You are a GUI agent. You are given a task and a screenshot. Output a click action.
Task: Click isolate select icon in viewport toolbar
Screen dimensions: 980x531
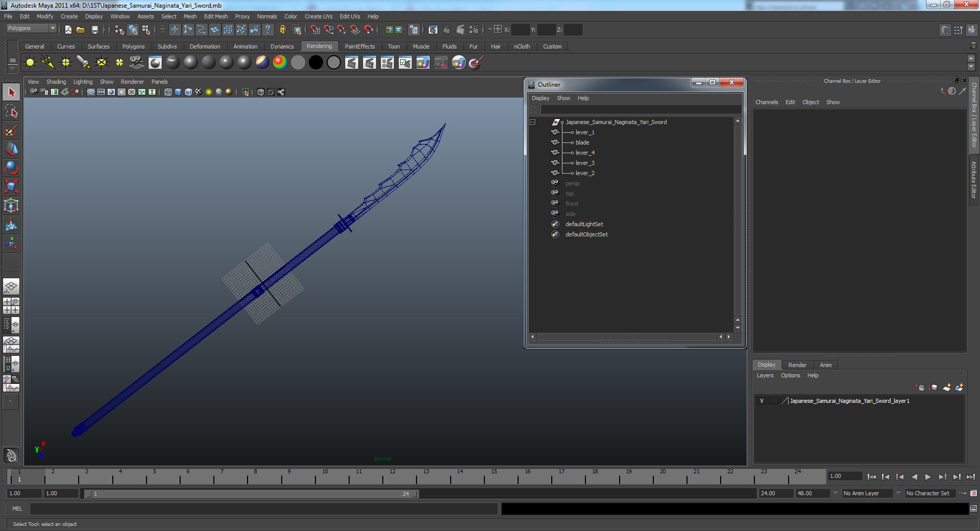point(246,92)
